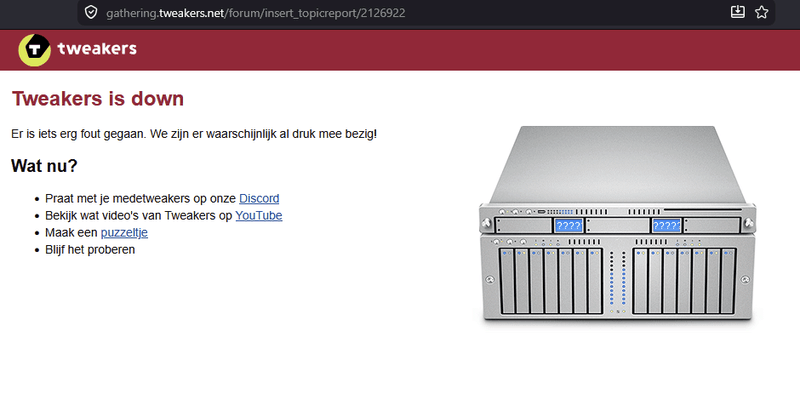Click the shield site information icon
The width and height of the screenshot is (800, 417).
[91, 12]
